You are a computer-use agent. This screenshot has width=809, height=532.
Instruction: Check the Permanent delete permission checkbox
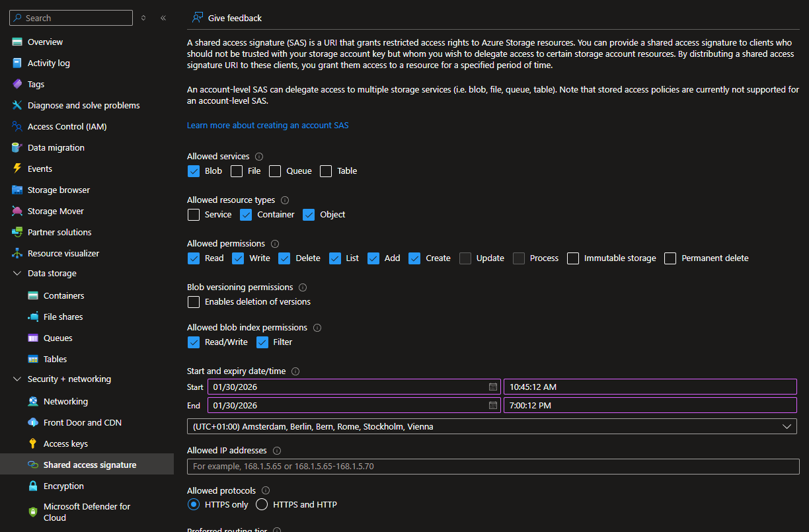(670, 258)
